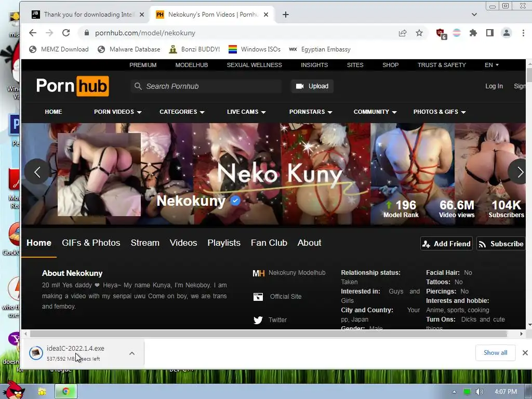Select PREMIUM in the top bar
Image resolution: width=532 pixels, height=399 pixels.
pos(143,65)
